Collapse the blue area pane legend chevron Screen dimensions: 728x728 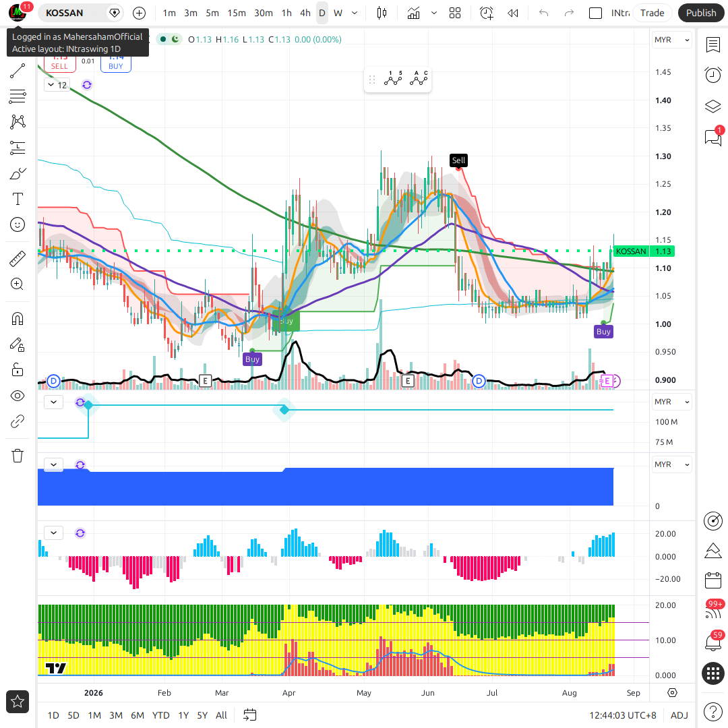pyautogui.click(x=53, y=464)
